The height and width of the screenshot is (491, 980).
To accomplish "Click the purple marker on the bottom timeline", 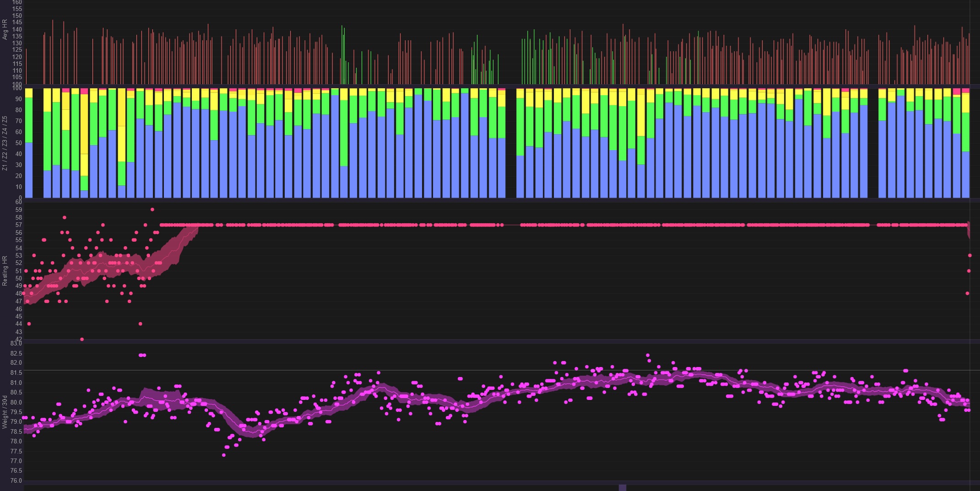I will click(623, 488).
